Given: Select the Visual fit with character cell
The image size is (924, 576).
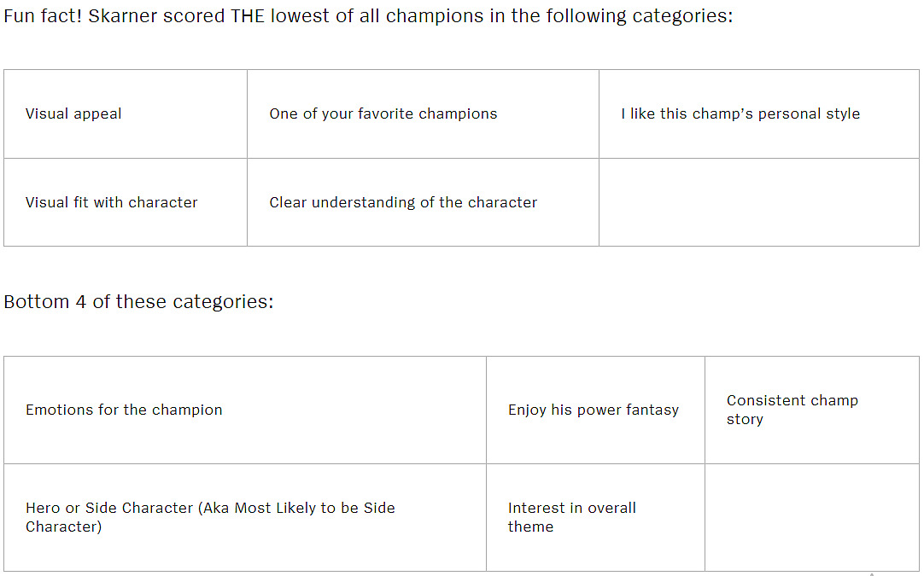Looking at the screenshot, I should (126, 202).
